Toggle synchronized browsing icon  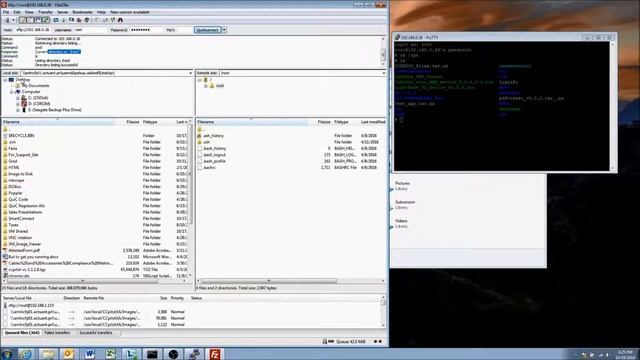pos(113,20)
